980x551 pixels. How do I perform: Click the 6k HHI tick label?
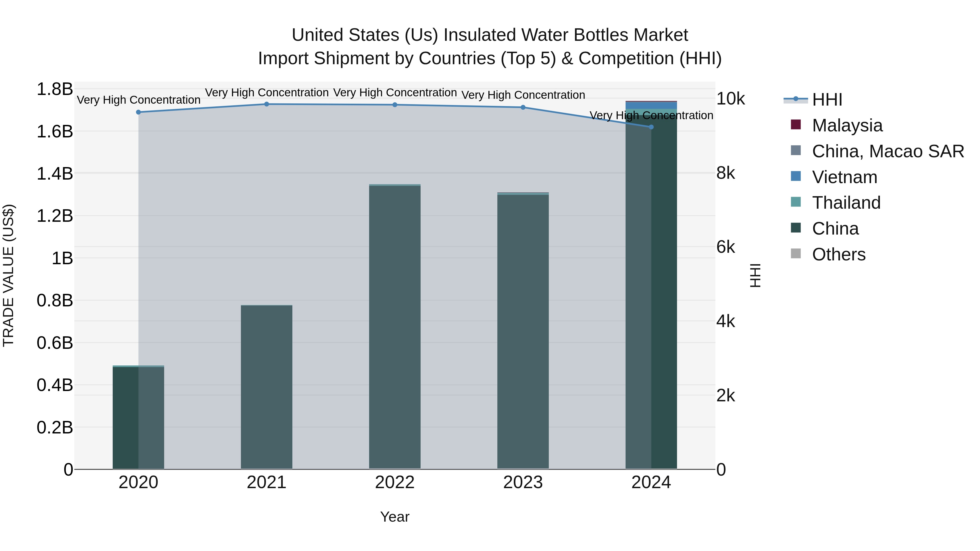[x=726, y=247]
